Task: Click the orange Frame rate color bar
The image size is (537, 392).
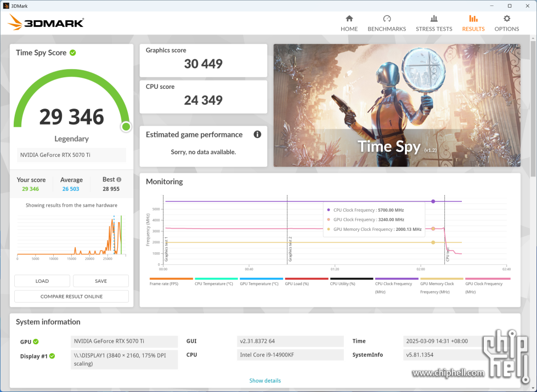Action: pyautogui.click(x=171, y=279)
